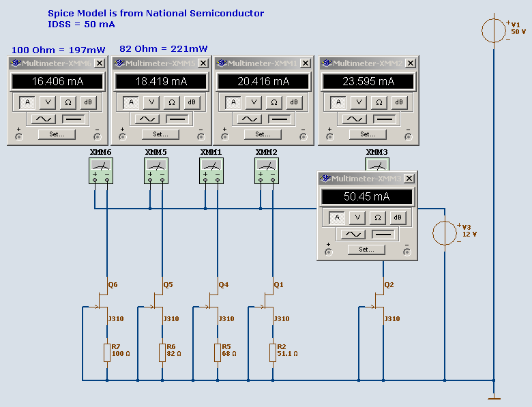Screen dimensions: 532x407
Task: Select resistor R5 68 ohm
Action: point(218,352)
